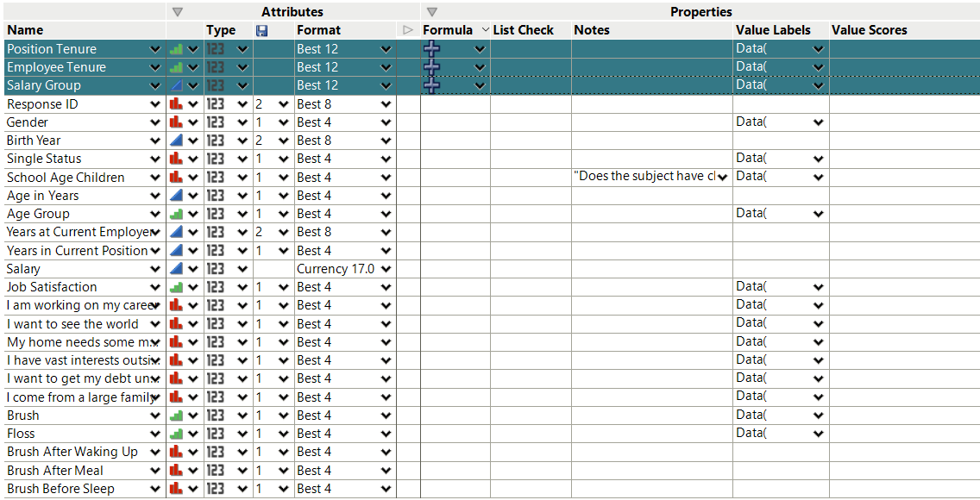980x500 pixels.
Task: Click the Formula column header
Action: point(449,29)
